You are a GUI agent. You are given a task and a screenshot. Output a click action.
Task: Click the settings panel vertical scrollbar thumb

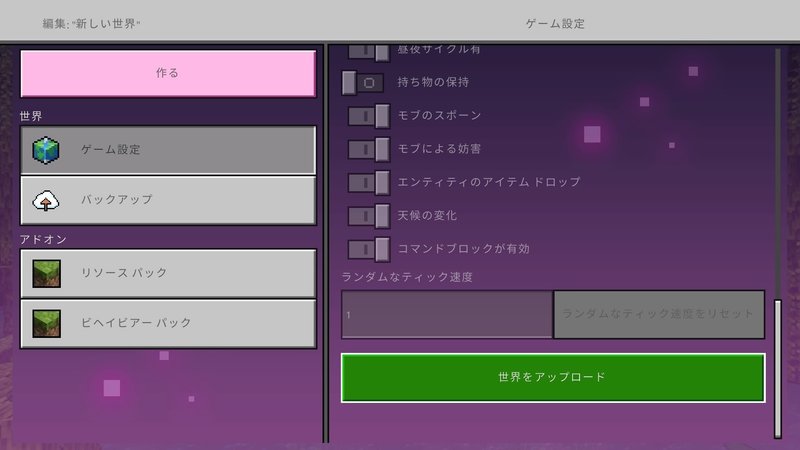coord(778,368)
